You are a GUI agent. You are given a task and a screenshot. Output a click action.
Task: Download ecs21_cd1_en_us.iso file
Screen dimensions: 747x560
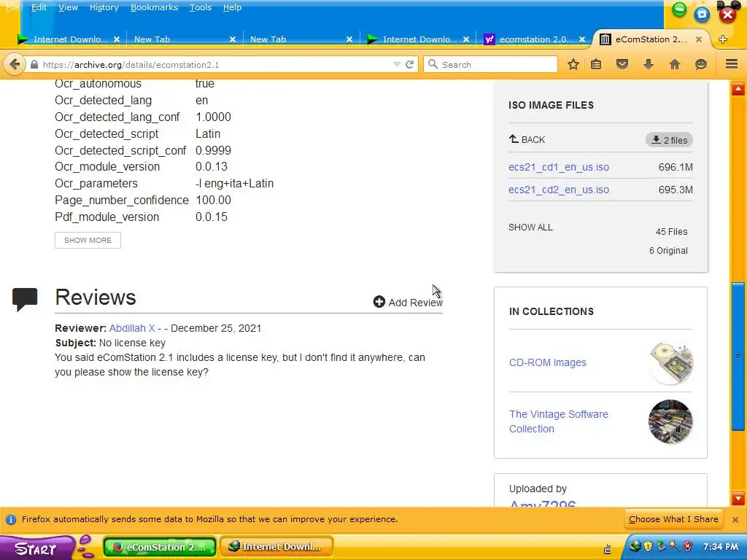[558, 167]
